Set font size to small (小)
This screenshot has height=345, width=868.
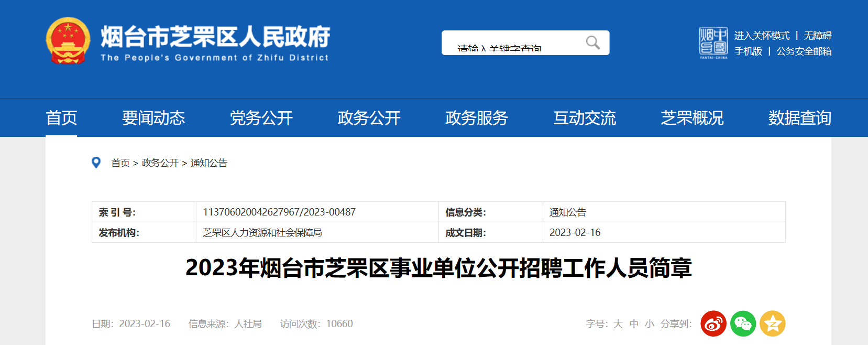[x=650, y=324]
